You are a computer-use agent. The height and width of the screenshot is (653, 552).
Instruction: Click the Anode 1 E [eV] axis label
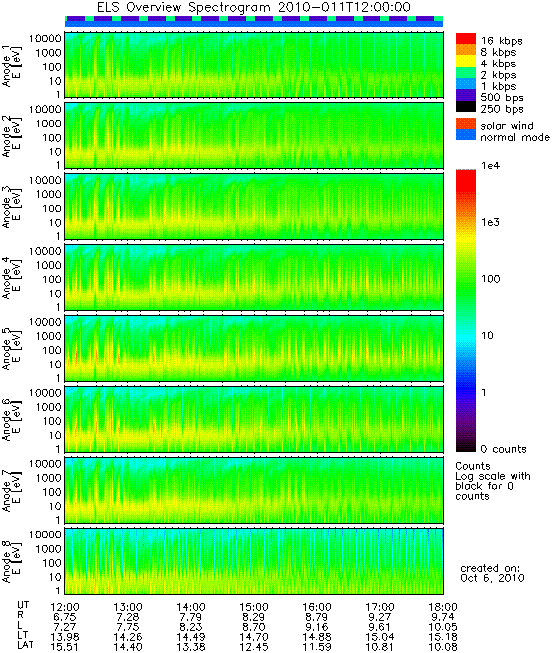click(x=12, y=65)
